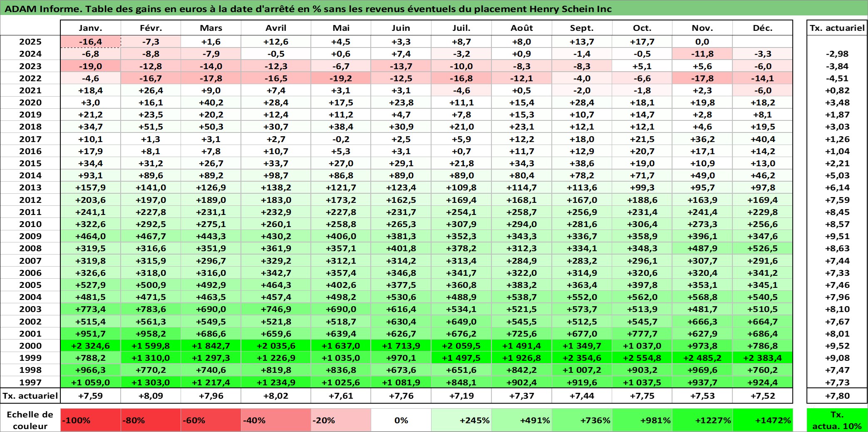Select the +245% pale green swatch
Screen dimensions: 868x432
[461, 420]
